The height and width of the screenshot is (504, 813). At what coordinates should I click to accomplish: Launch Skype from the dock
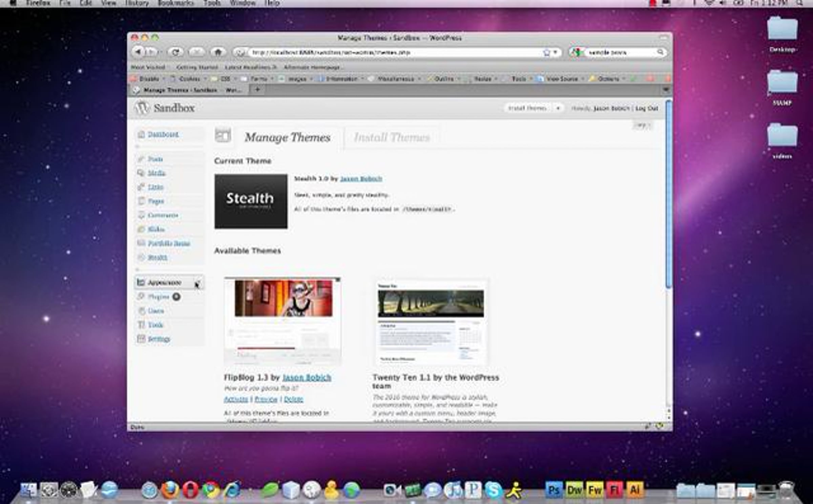click(493, 490)
